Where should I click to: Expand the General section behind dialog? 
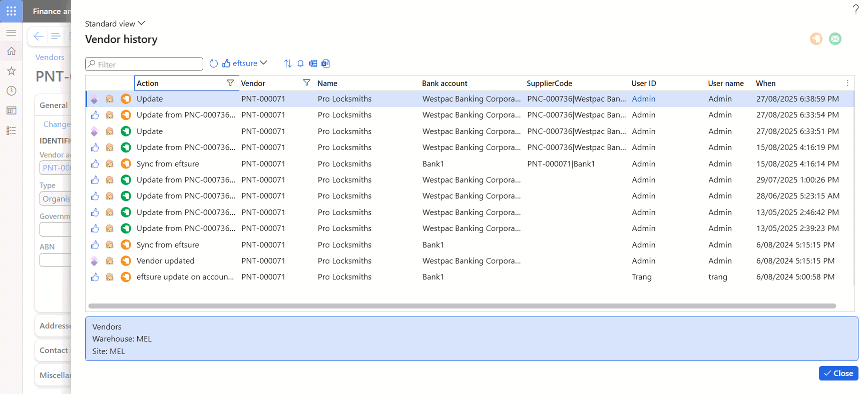(x=54, y=105)
